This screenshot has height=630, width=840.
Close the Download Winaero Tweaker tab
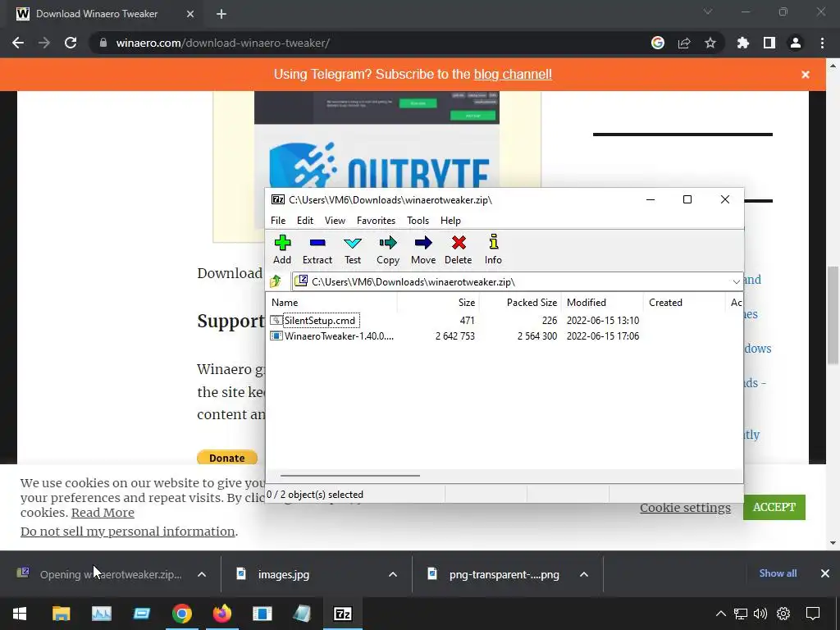190,14
